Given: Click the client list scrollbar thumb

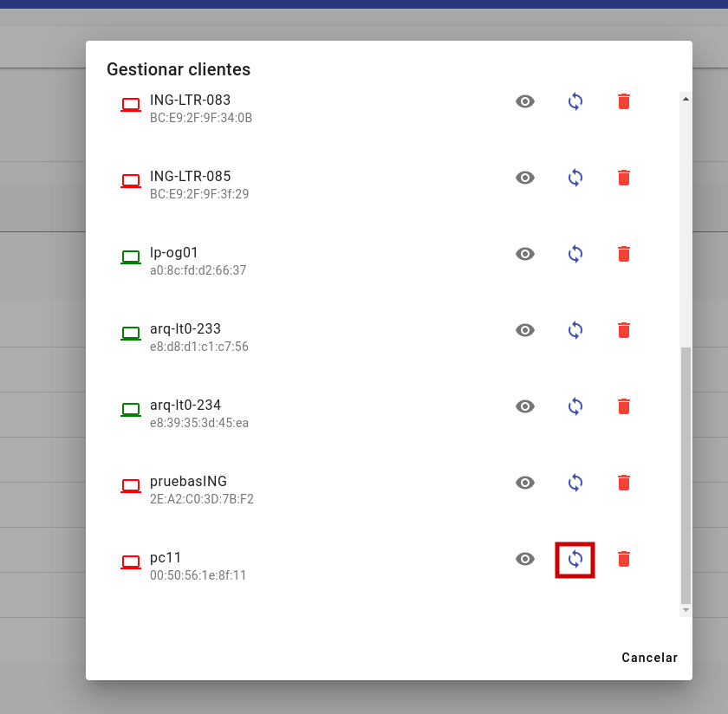Looking at the screenshot, I should pyautogui.click(x=686, y=474).
